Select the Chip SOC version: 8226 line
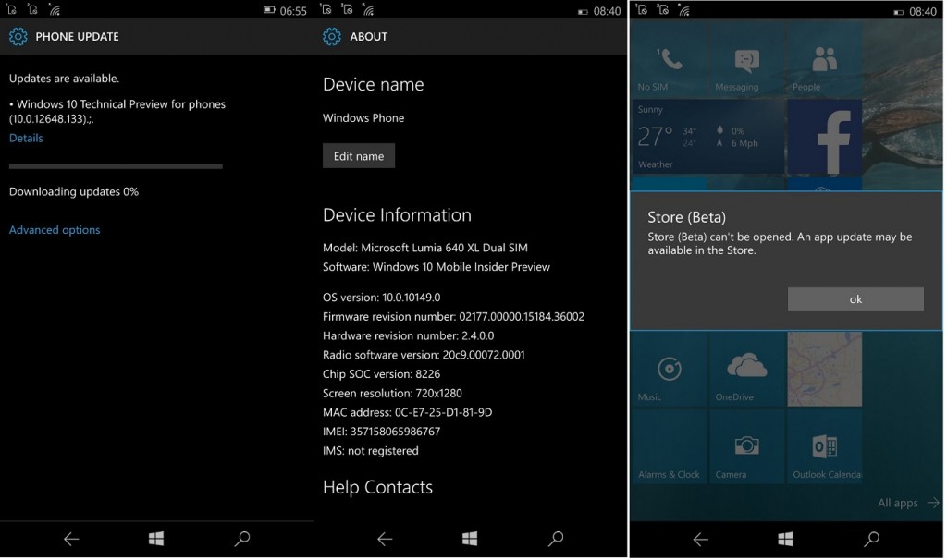The image size is (947, 560). point(381,374)
